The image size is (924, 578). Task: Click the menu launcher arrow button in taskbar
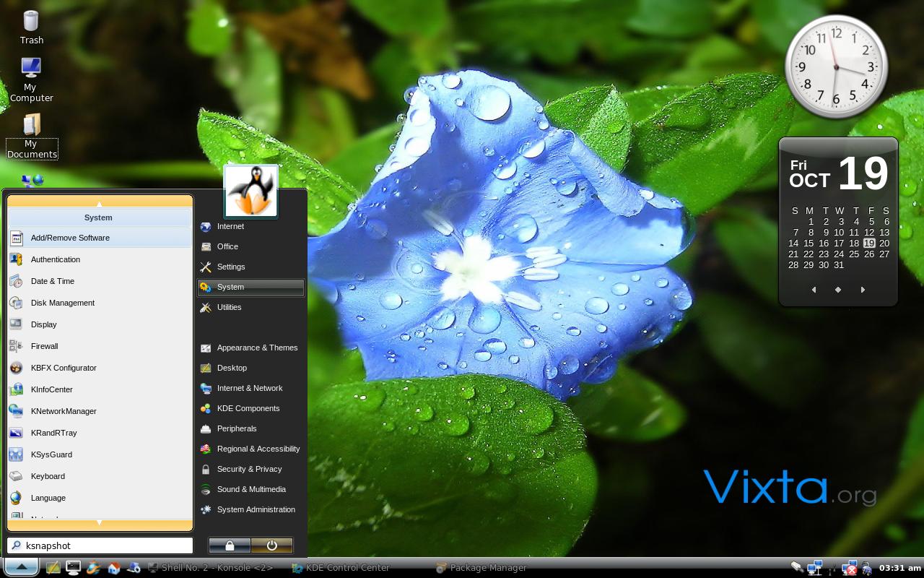point(22,568)
